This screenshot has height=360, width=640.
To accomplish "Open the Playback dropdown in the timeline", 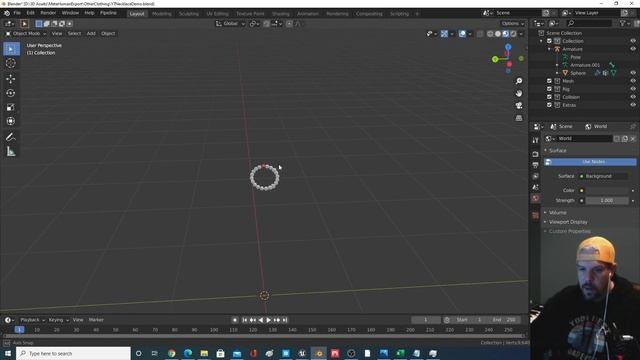I will 32,320.
